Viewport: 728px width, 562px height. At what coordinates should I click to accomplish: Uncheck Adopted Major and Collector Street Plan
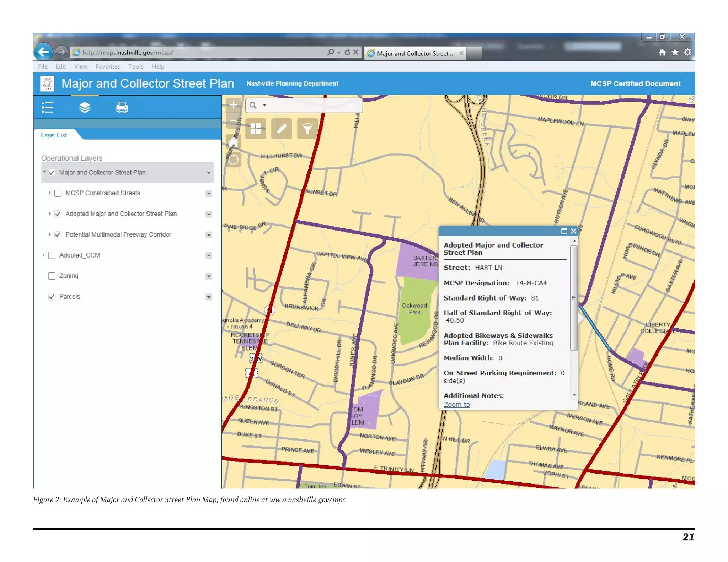pyautogui.click(x=58, y=214)
